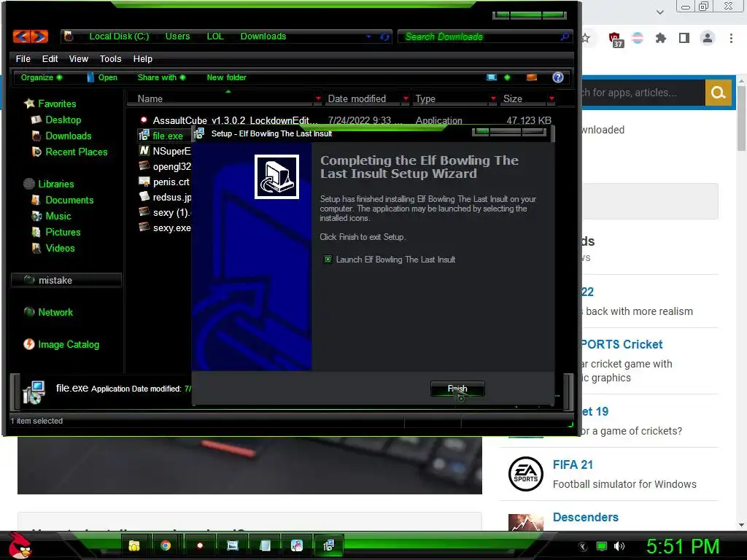Open the file explorer taskbar icon
This screenshot has height=560, width=747.
click(x=134, y=545)
